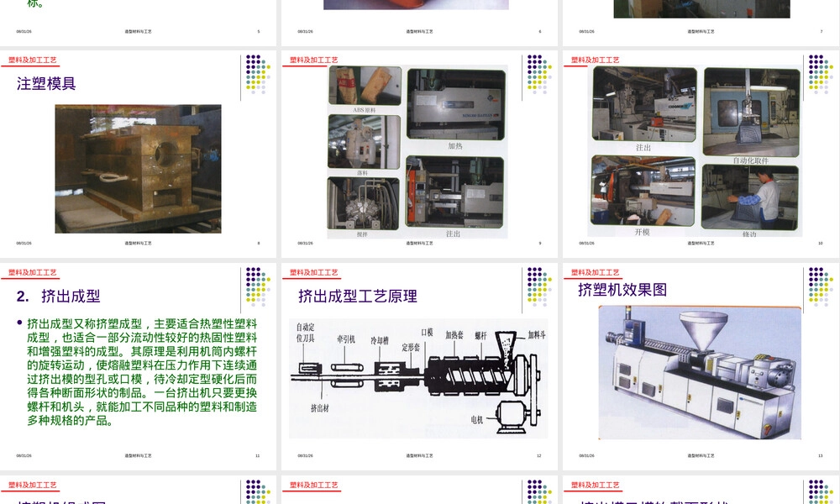
Task: Select the mixer photo captioned 搅拌
Action: click(363, 203)
